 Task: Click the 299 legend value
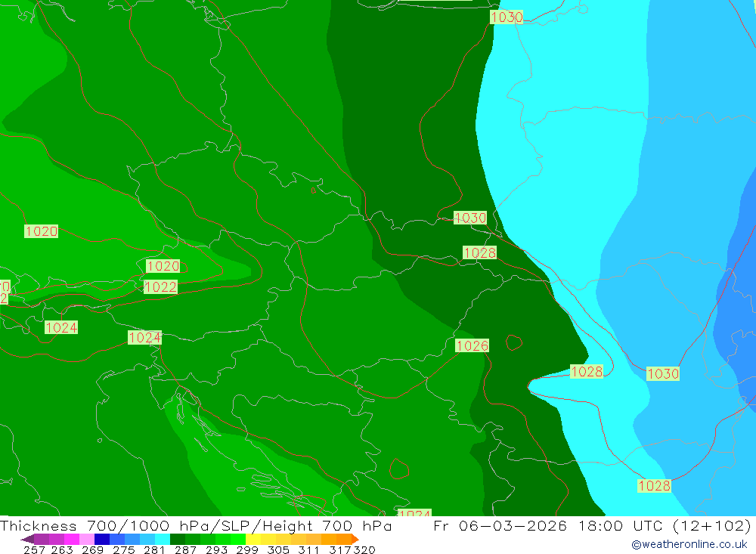tap(247, 550)
